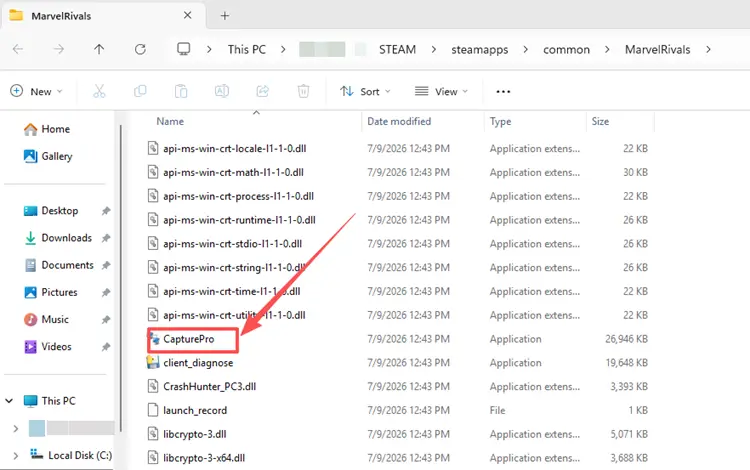750x470 pixels.
Task: Go forward with the Forward arrow
Action: (x=58, y=49)
